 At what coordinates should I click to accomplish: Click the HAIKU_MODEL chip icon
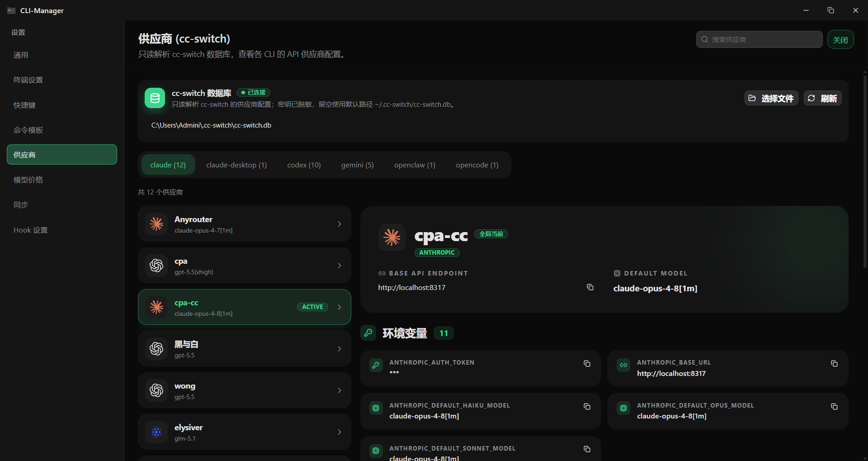376,408
